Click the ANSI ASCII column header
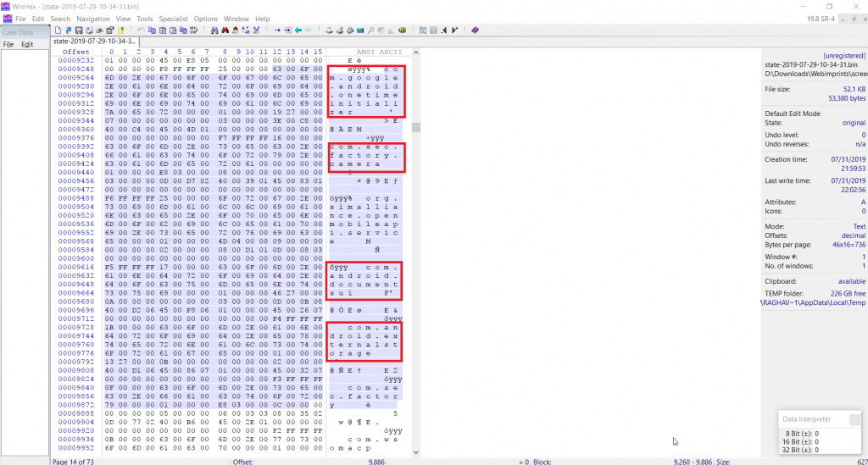 point(366,52)
